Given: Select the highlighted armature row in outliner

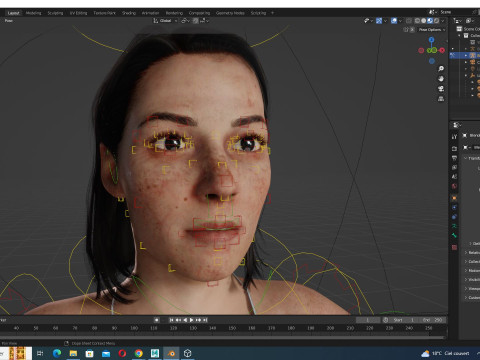Looking at the screenshot, I should [464, 55].
